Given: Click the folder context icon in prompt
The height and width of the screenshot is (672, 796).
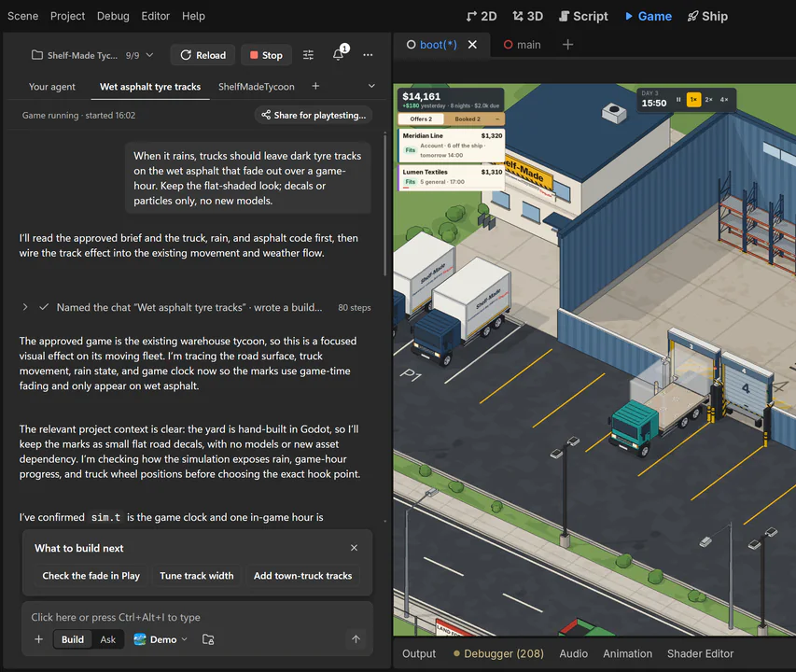Looking at the screenshot, I should (208, 639).
